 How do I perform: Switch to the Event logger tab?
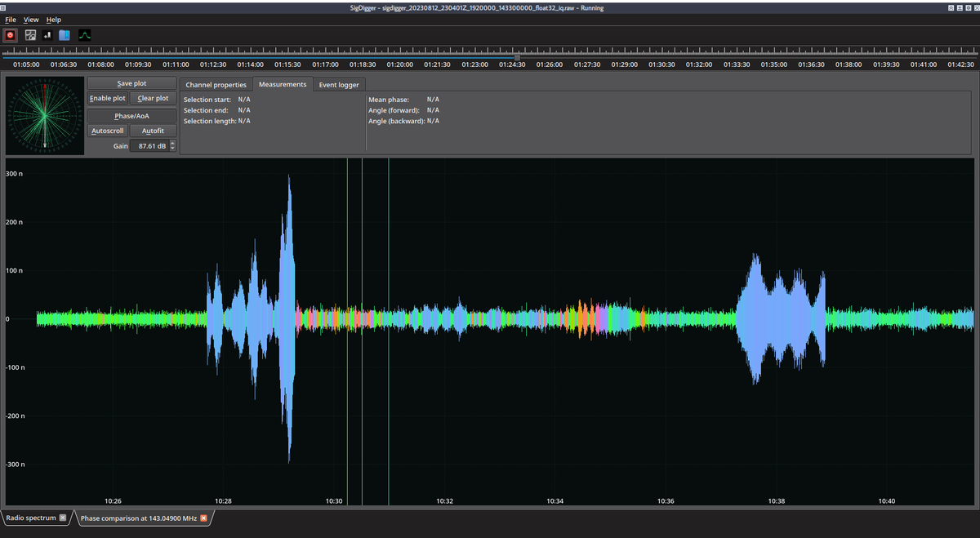point(338,85)
